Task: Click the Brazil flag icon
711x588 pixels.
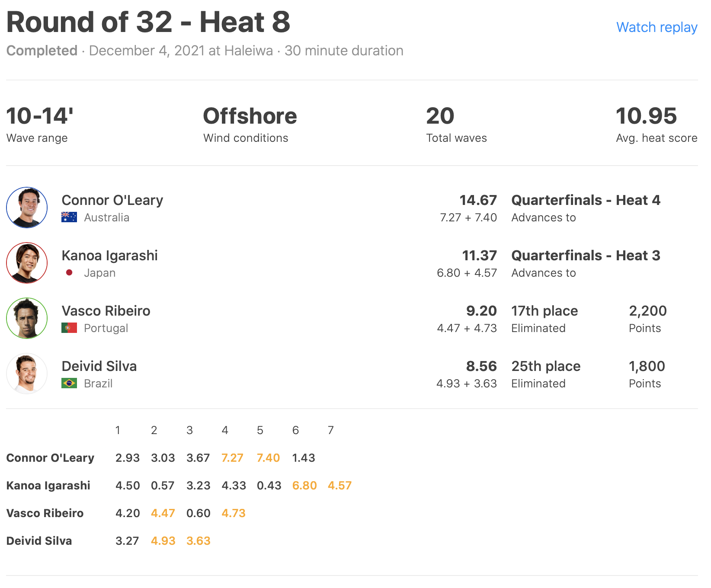Action: [x=69, y=383]
